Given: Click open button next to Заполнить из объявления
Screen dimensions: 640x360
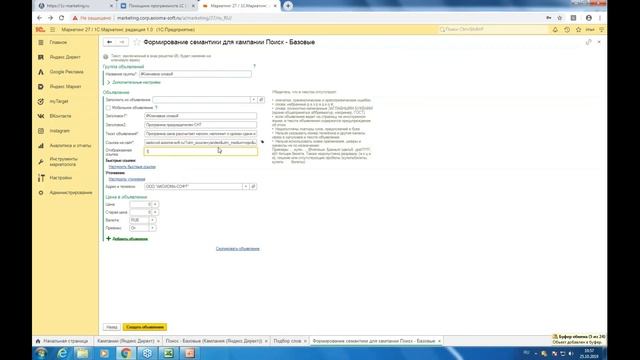Looking at the screenshot, I should [261, 100].
